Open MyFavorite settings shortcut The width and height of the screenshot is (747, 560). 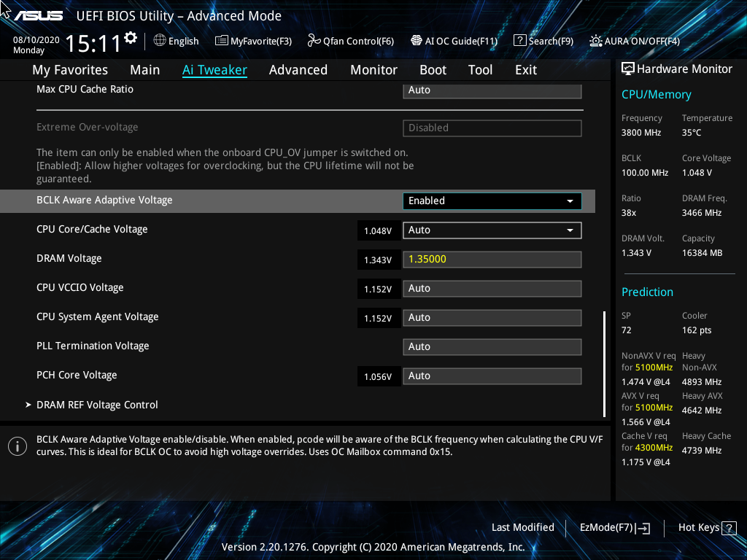tap(253, 41)
